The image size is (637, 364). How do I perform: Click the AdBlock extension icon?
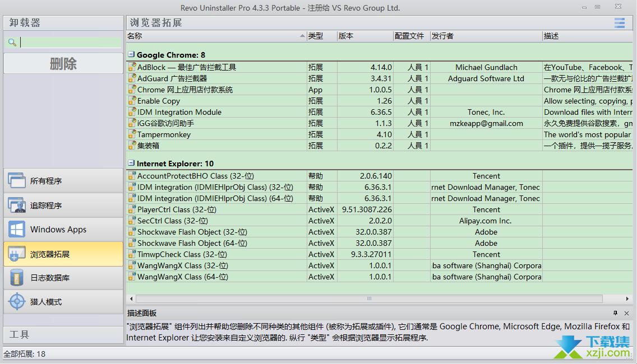pos(132,67)
